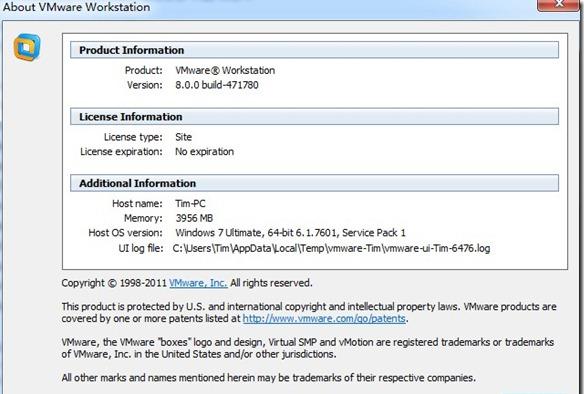Click the VMware Workstation logo icon
Screen dimensions: 584x394
(27, 47)
